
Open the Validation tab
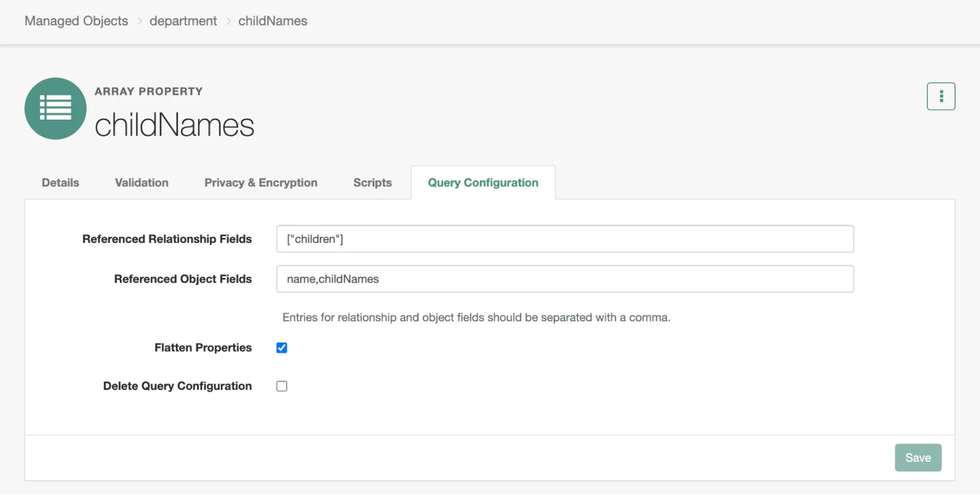(x=142, y=183)
